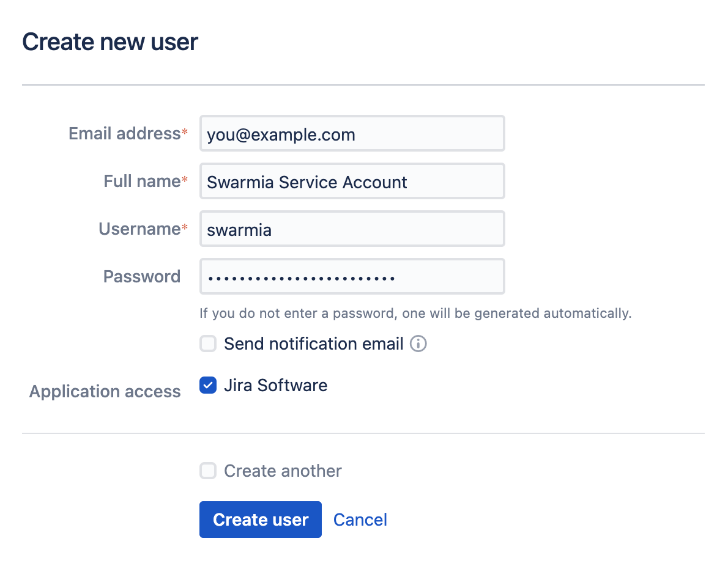Click the Create new user heading
This screenshot has width=728, height=566.
point(110,42)
